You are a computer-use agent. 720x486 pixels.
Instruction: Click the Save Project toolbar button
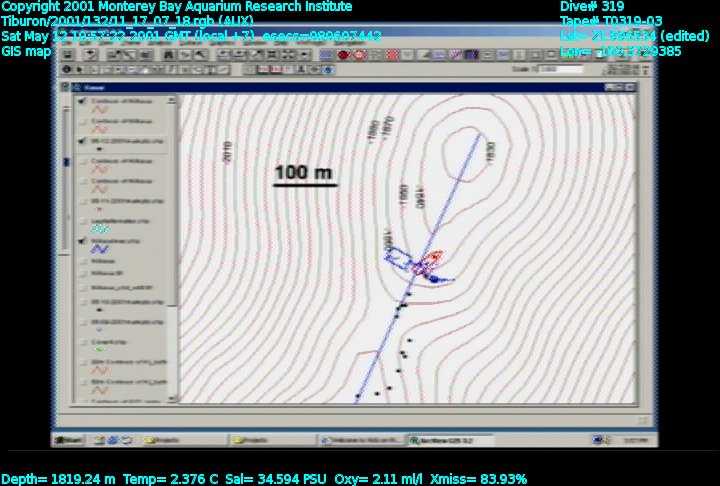pos(68,55)
